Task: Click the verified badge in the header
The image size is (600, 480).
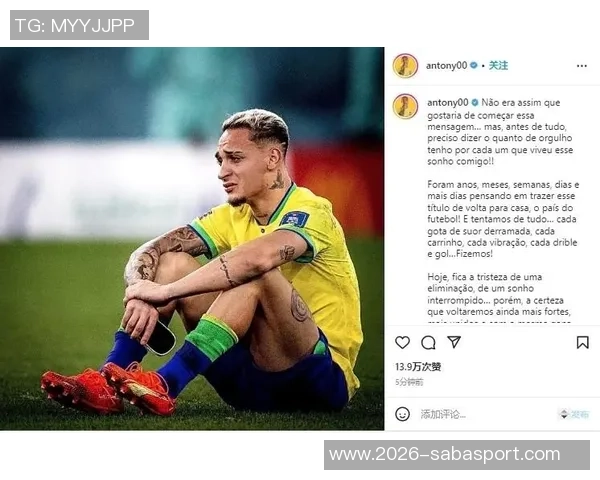Action: [x=474, y=65]
